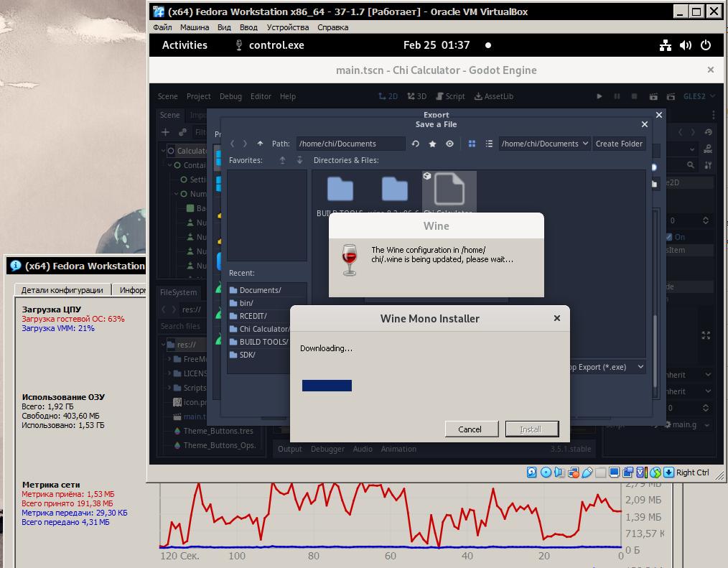Image resolution: width=728 pixels, height=568 pixels.
Task: Open the AssetLib workspace
Action: coord(494,97)
